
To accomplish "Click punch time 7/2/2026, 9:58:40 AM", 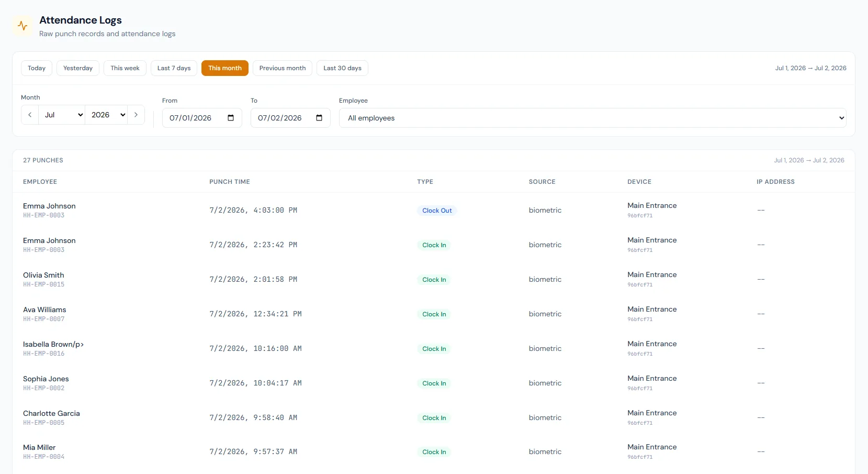I will (x=253, y=417).
